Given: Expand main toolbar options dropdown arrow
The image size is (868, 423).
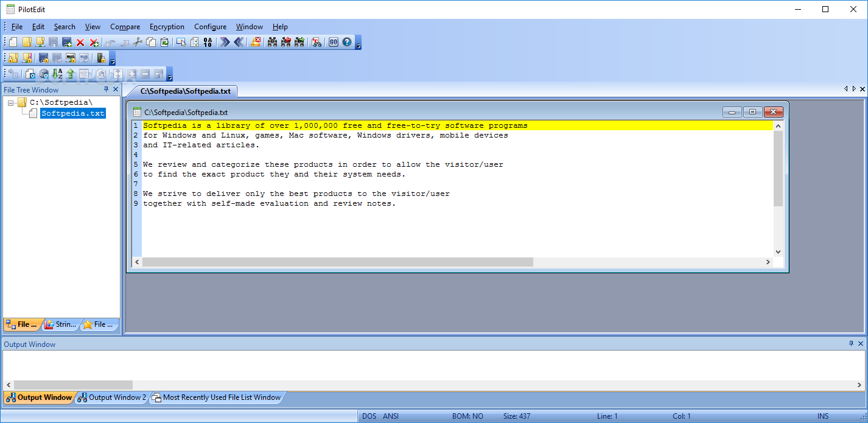Looking at the screenshot, I should pyautogui.click(x=359, y=43).
